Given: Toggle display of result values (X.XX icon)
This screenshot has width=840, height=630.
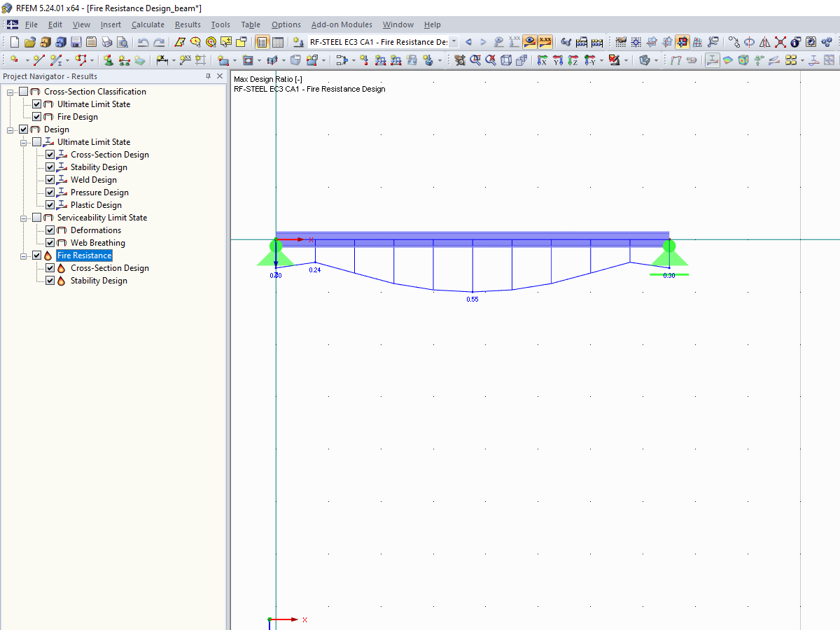Looking at the screenshot, I should (x=544, y=41).
